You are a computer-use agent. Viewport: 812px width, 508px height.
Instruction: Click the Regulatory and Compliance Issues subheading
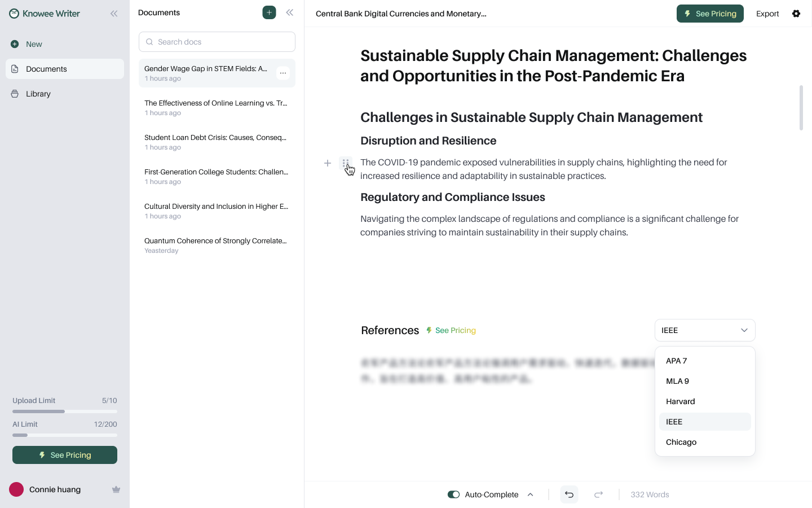click(x=453, y=197)
